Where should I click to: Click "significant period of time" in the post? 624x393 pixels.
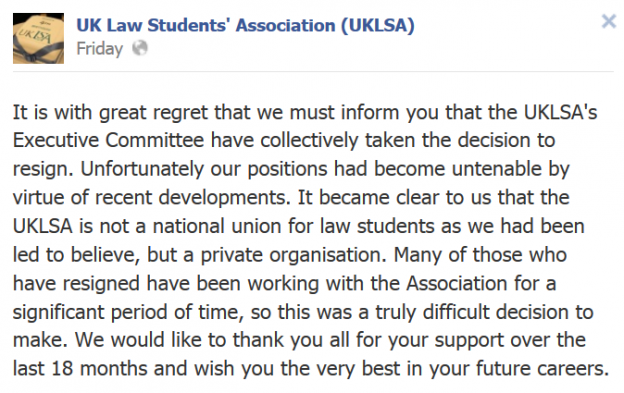(128, 312)
